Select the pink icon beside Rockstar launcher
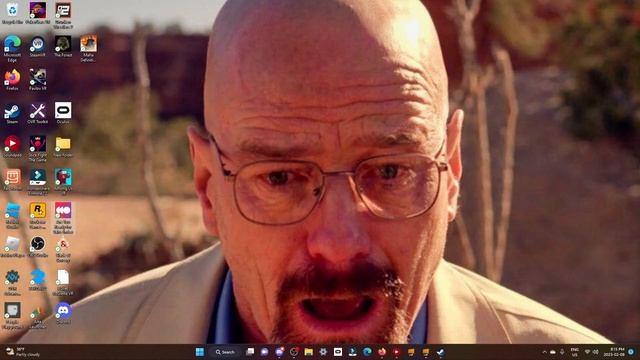This screenshot has width=640, height=360. click(x=63, y=217)
